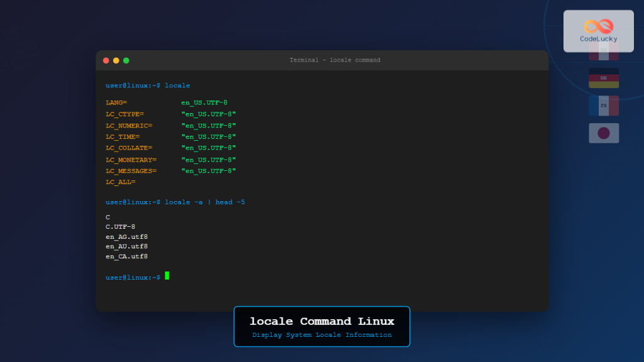Screen dimensions: 644x362
Task: Select the C.UTF-8 locale in output
Action: coord(119,226)
